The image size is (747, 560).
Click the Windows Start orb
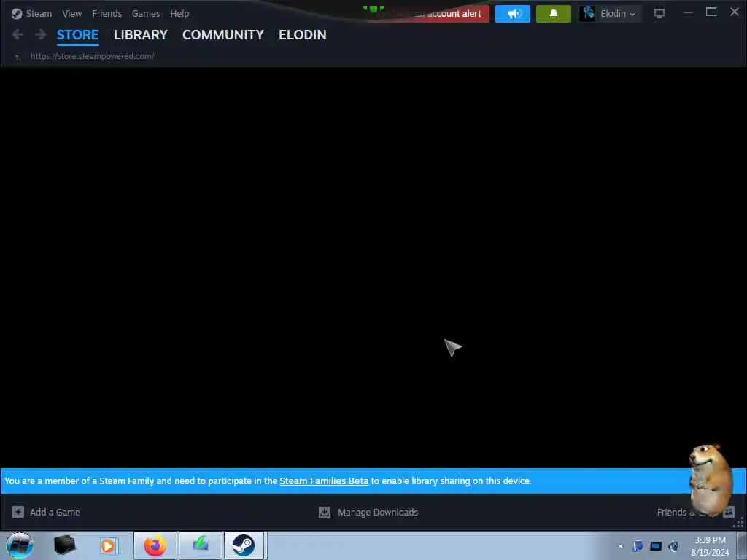click(x=20, y=545)
